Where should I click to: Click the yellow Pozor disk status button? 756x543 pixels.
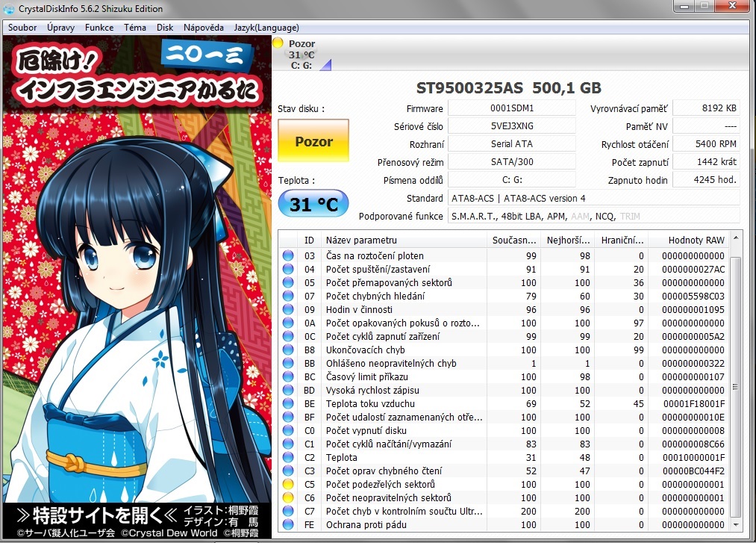pos(313,141)
